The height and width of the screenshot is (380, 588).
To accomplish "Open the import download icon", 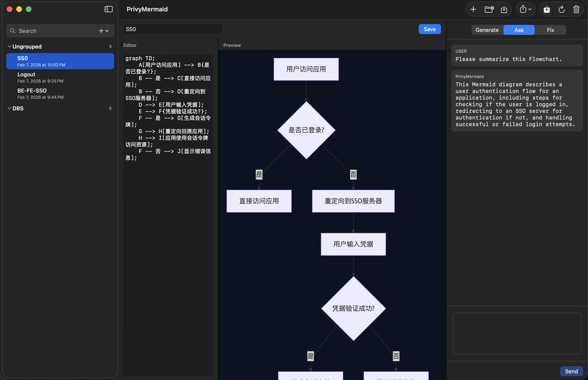I will (x=504, y=9).
